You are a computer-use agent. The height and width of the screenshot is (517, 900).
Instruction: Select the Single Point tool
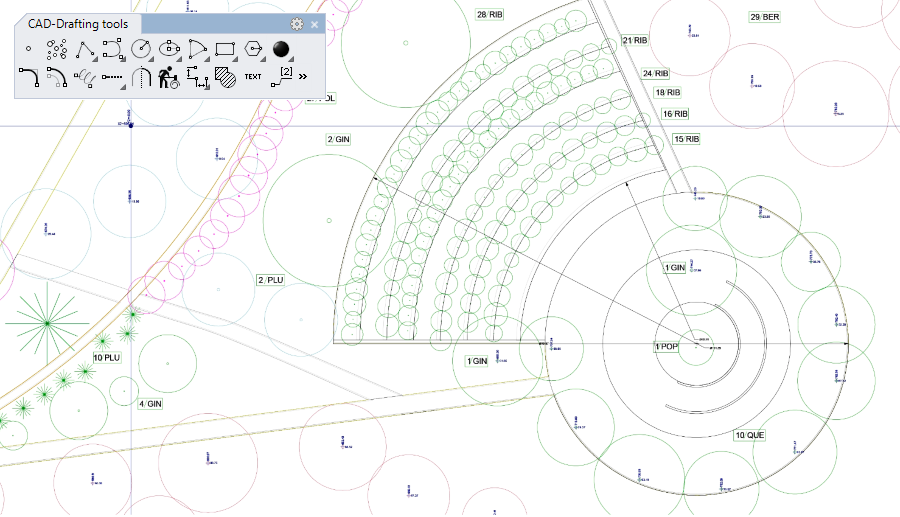pos(29,49)
